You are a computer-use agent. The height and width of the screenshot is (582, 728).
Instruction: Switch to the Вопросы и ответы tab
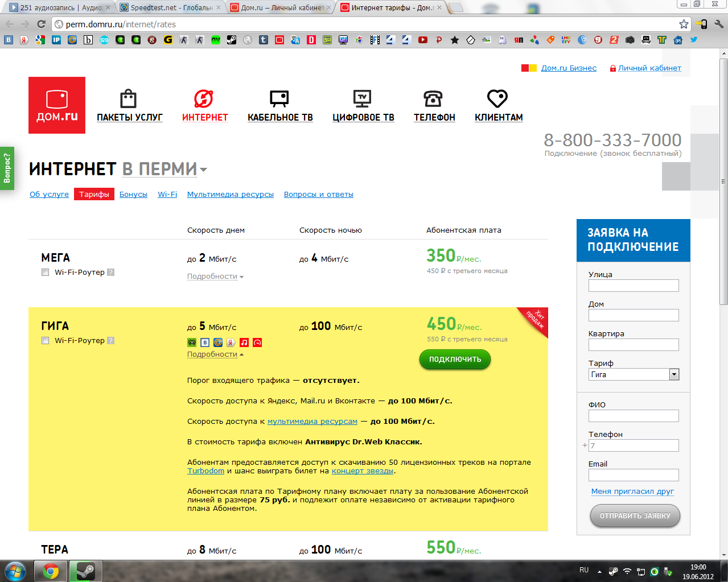coord(319,194)
